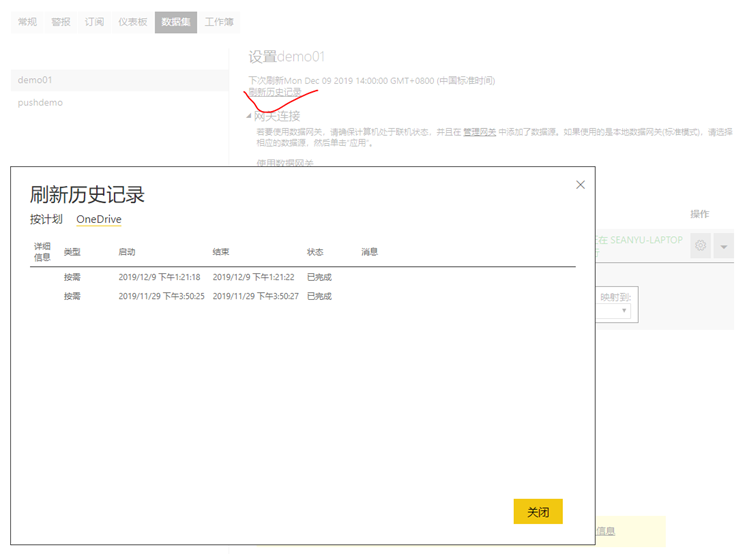Select the 数据集 settings tab
This screenshot has width=747, height=554.
point(176,22)
